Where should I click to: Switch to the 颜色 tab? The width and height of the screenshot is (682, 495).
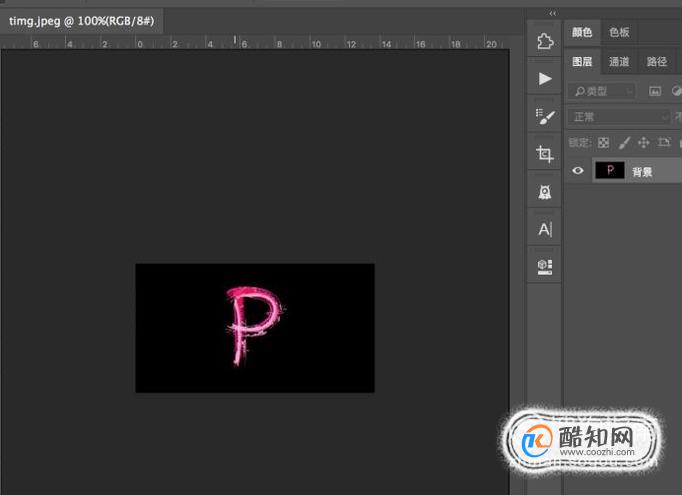click(582, 32)
